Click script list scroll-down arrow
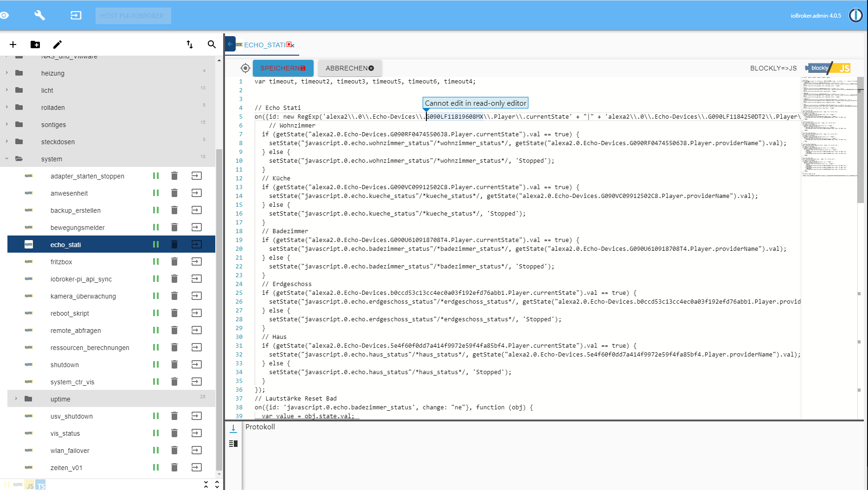This screenshot has width=868, height=490. (x=219, y=474)
